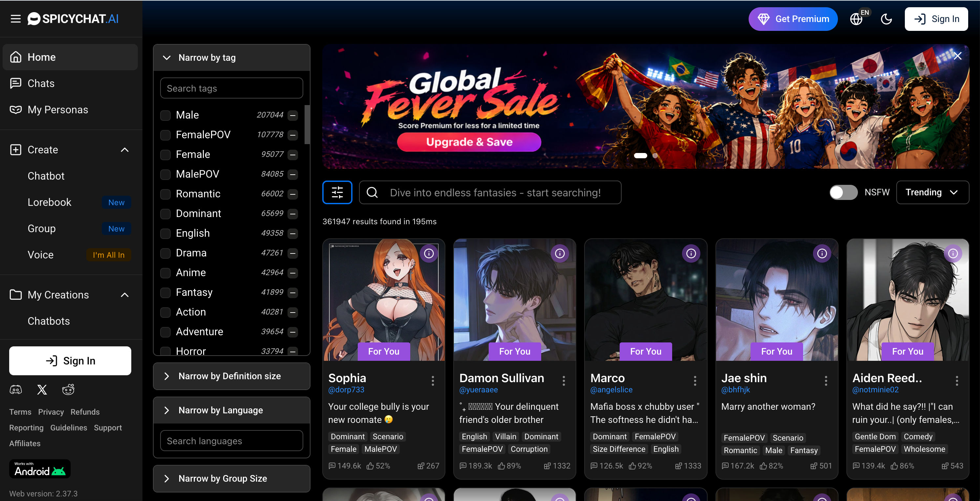Image resolution: width=980 pixels, height=501 pixels.
Task: Expand Narrow by Group Size
Action: 231,479
